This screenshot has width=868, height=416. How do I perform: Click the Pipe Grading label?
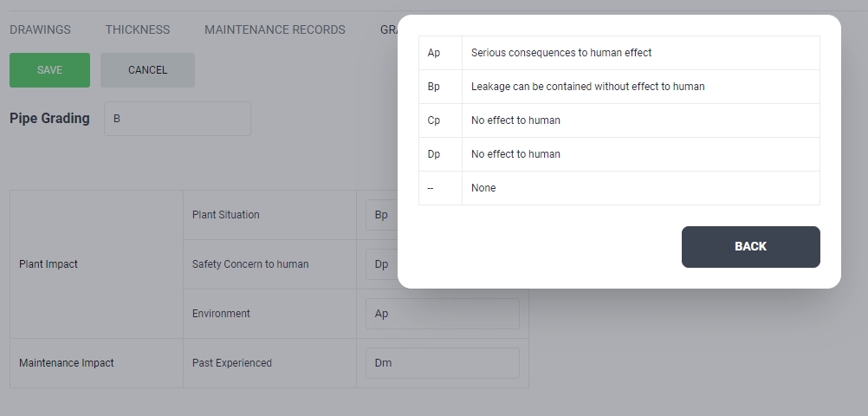pos(49,119)
